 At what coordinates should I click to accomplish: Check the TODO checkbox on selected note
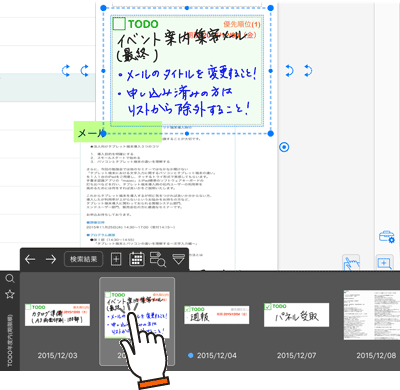[x=119, y=24]
